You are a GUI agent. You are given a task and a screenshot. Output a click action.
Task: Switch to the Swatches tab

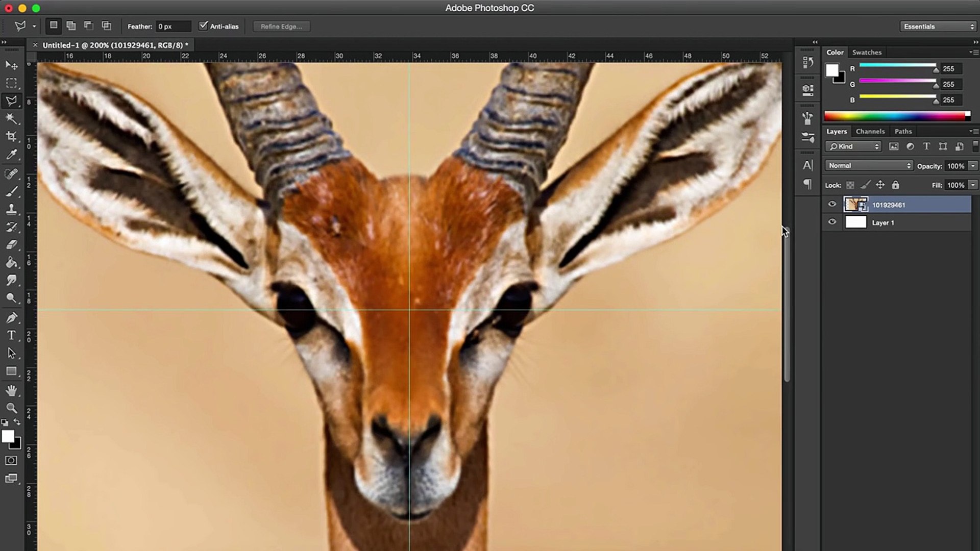pyautogui.click(x=866, y=53)
